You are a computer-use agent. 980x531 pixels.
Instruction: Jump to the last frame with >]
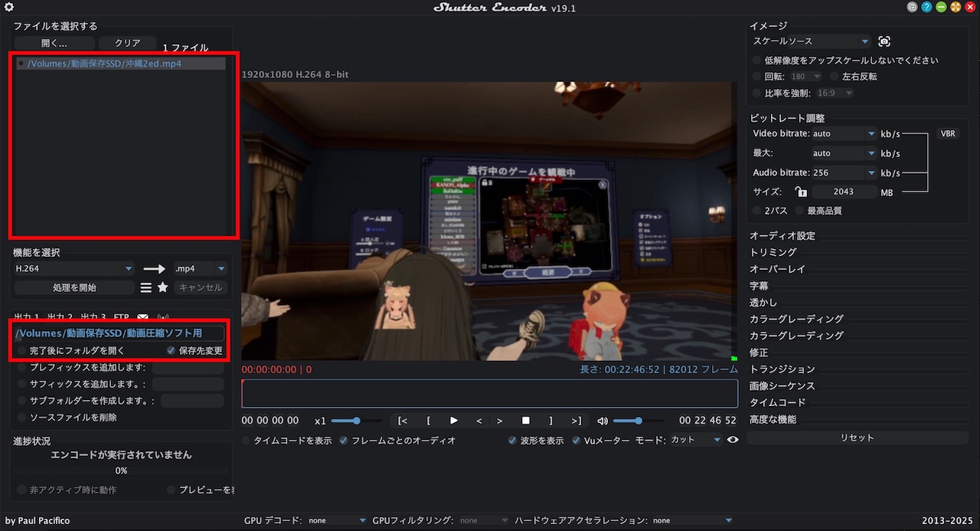[x=576, y=421]
